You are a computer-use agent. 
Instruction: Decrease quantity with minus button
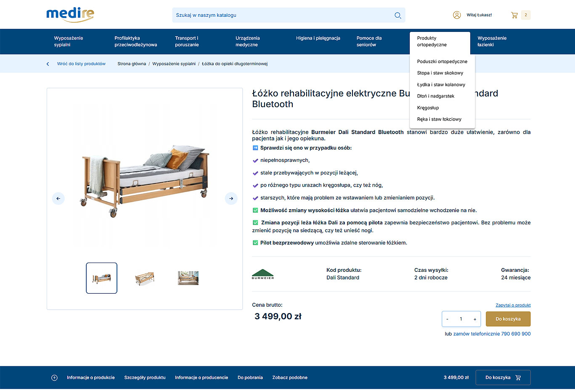pos(447,319)
